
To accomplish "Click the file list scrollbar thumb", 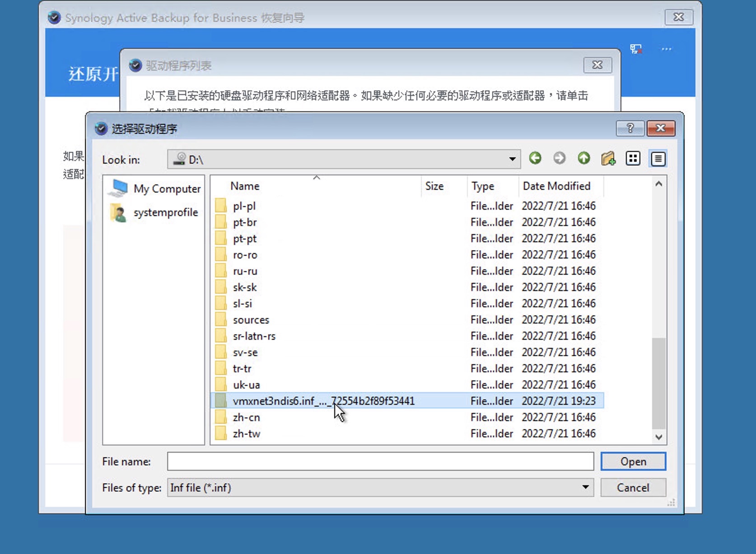I will 659,383.
